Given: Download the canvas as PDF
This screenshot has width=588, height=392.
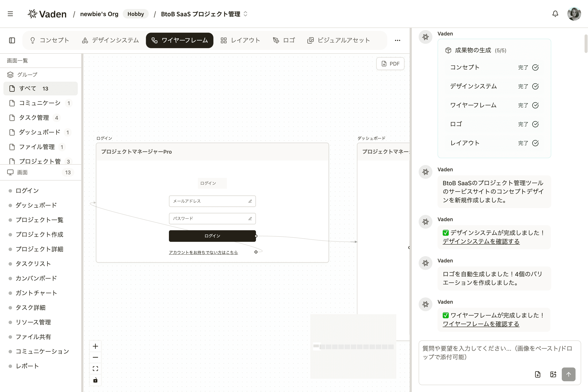Looking at the screenshot, I should [390, 63].
